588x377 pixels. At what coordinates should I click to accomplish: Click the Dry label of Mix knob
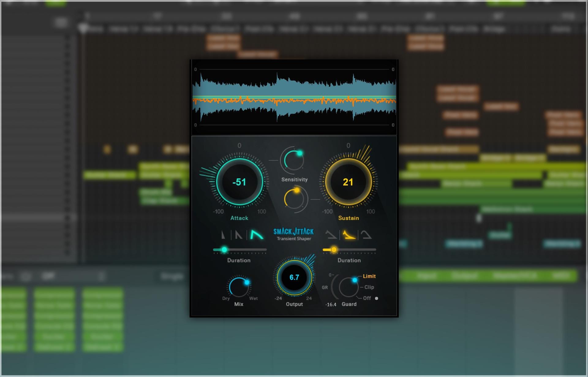pos(226,298)
